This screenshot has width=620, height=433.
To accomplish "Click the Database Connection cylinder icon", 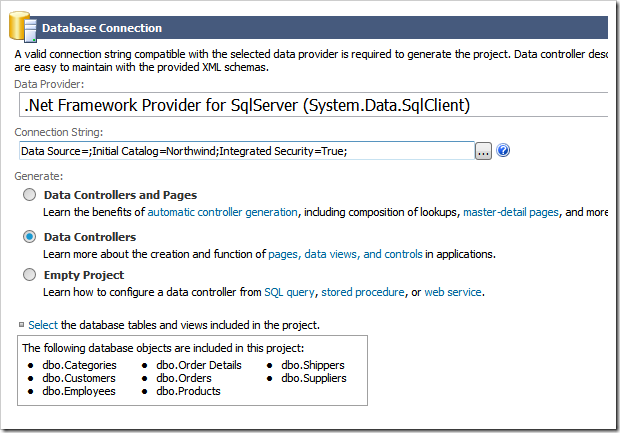I will coord(23,26).
